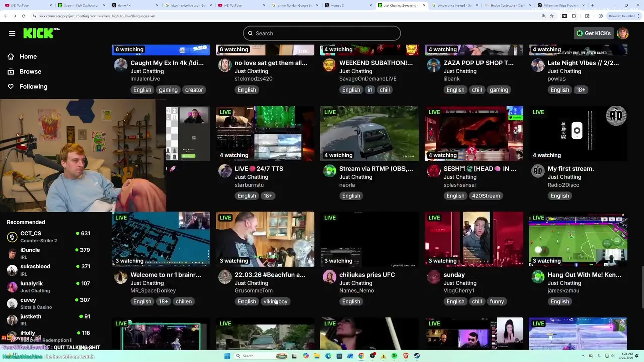Open SavageOnDemandLiVE channel avatar
This screenshot has width=644, height=362.
[329, 65]
